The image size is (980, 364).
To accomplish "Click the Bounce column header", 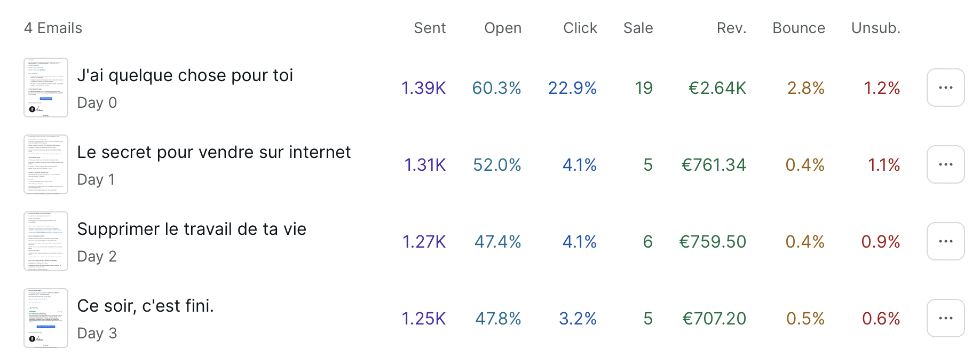I will 799,28.
